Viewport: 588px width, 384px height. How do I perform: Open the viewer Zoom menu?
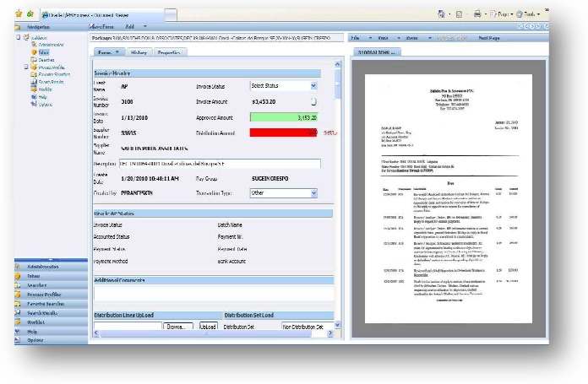pos(418,38)
